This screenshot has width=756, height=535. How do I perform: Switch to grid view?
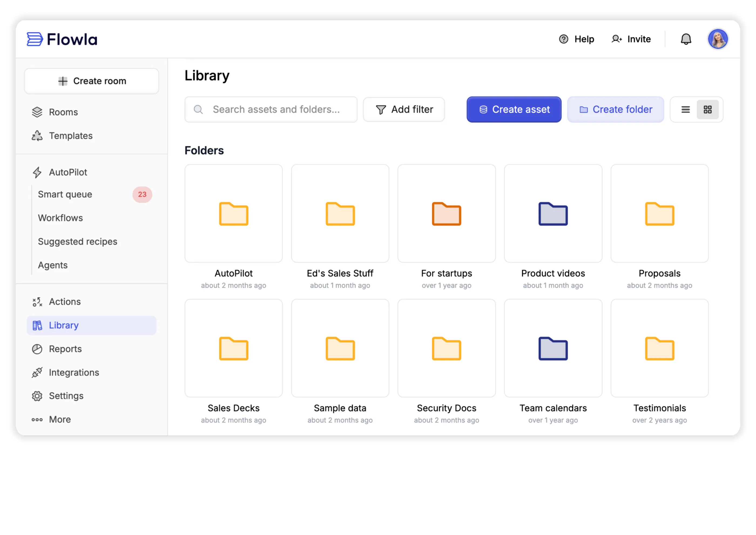coord(708,110)
